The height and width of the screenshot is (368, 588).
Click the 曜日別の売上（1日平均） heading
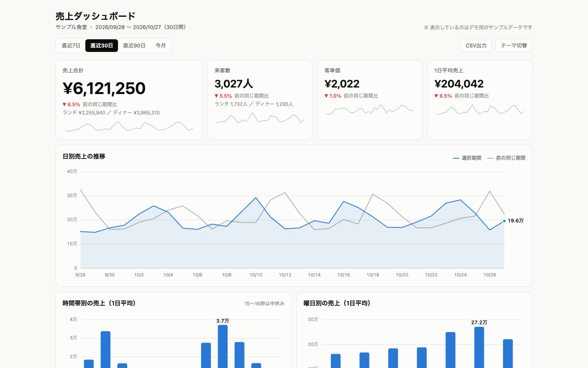click(x=337, y=303)
